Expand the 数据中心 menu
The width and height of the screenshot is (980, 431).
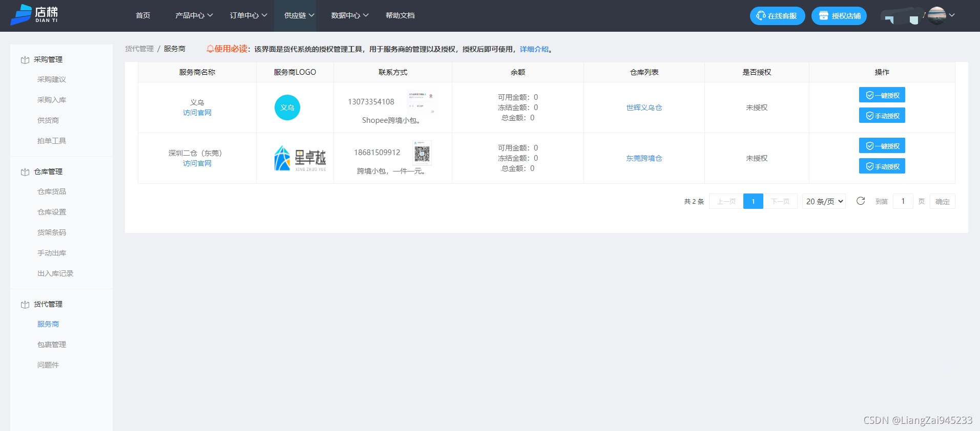click(350, 15)
